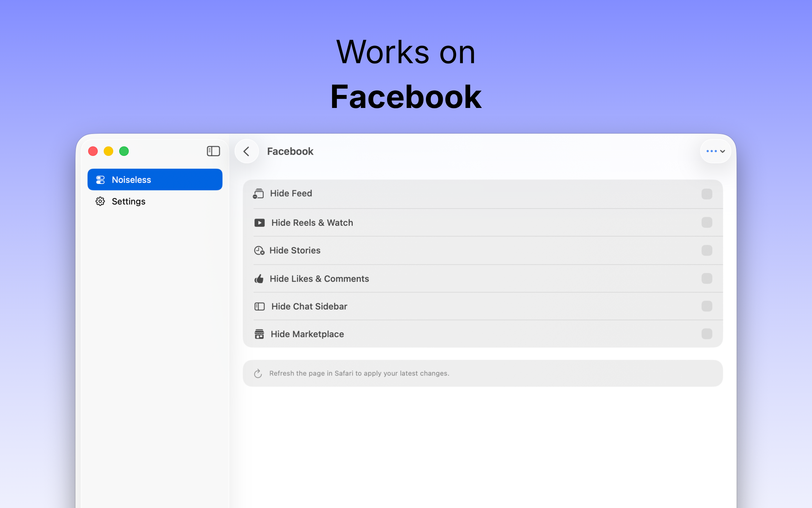
Task: Click the Hide Feed stack icon
Action: 259,194
